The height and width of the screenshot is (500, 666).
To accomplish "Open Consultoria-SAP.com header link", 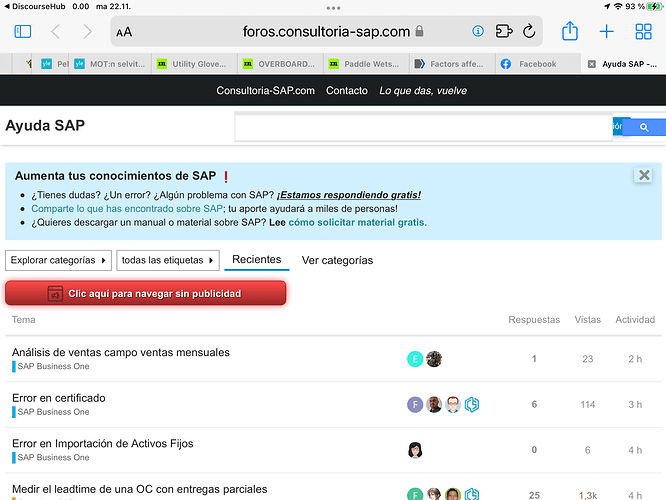I will pos(265,90).
